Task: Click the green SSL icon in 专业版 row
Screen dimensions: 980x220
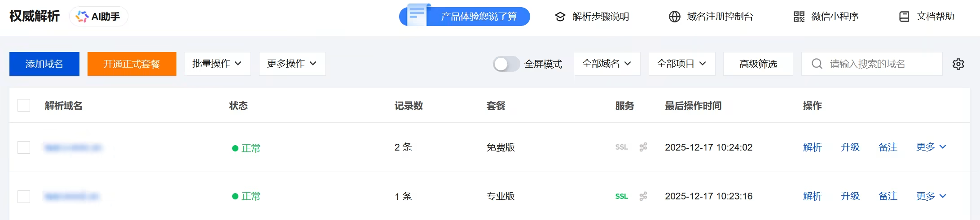Action: click(x=622, y=196)
